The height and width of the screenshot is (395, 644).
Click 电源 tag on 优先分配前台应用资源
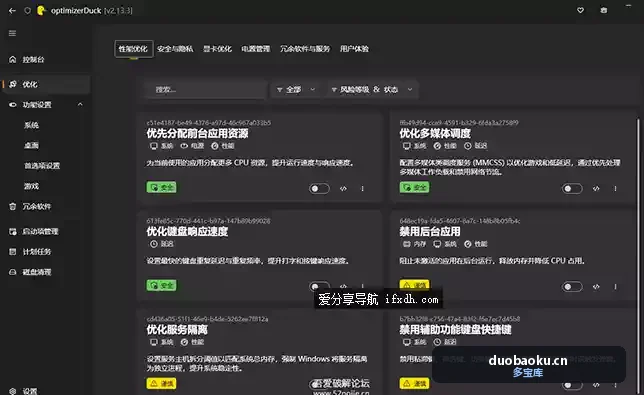[x=192, y=146]
